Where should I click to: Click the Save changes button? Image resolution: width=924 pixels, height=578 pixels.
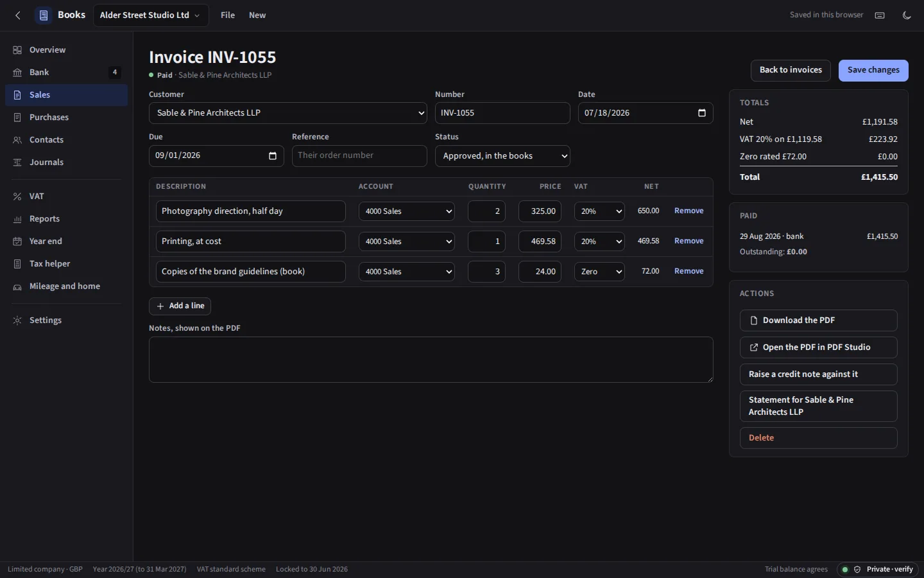(x=873, y=71)
